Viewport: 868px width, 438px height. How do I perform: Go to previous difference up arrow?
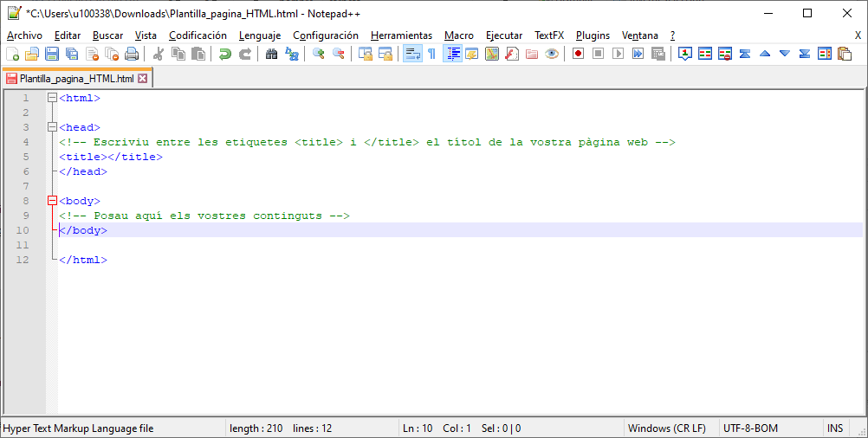tap(765, 54)
